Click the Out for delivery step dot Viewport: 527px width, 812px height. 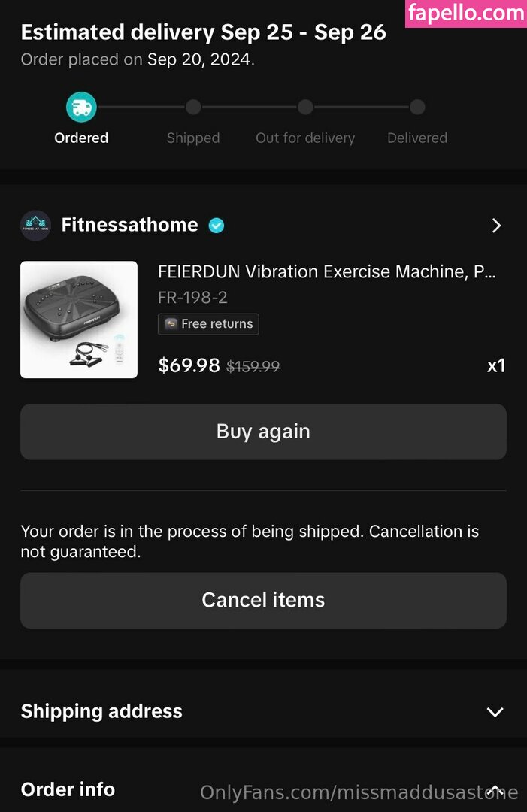[x=305, y=108]
